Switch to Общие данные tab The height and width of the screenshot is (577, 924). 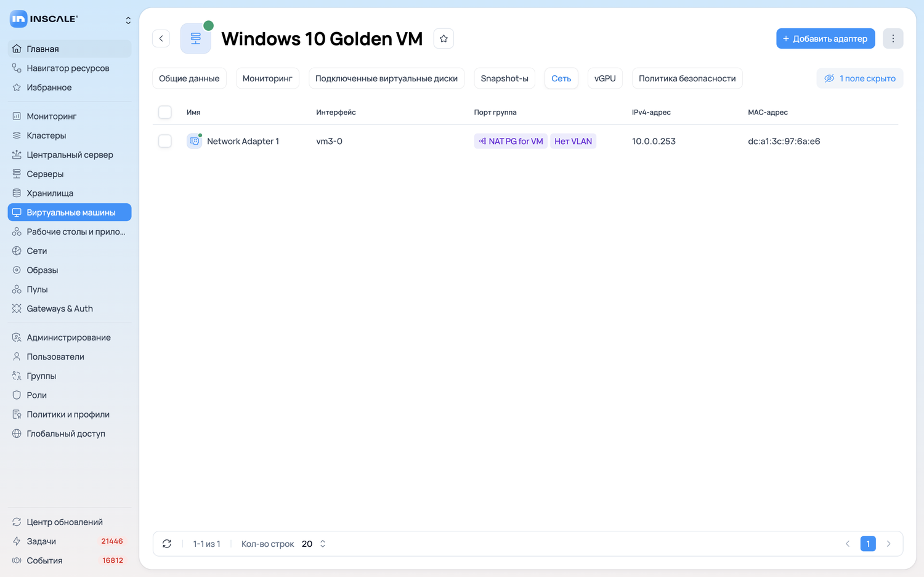coord(189,78)
